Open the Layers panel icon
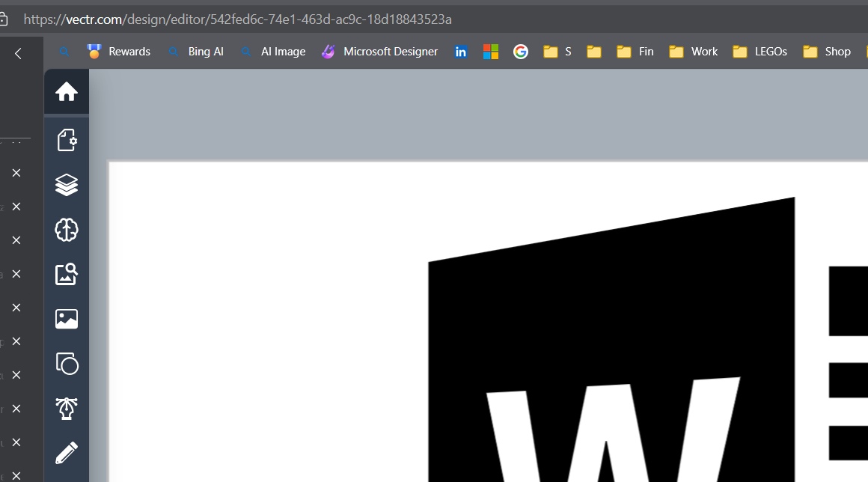Image resolution: width=868 pixels, height=482 pixels. coord(67,185)
